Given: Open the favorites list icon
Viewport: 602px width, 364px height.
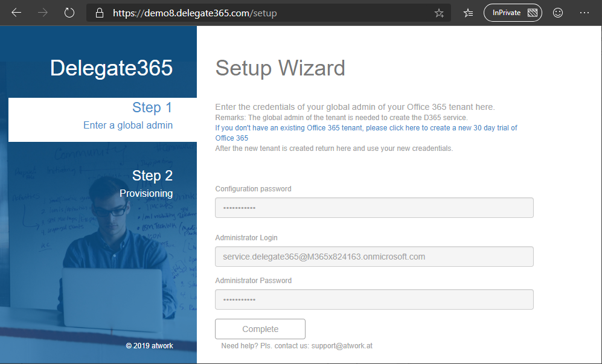Looking at the screenshot, I should point(468,13).
